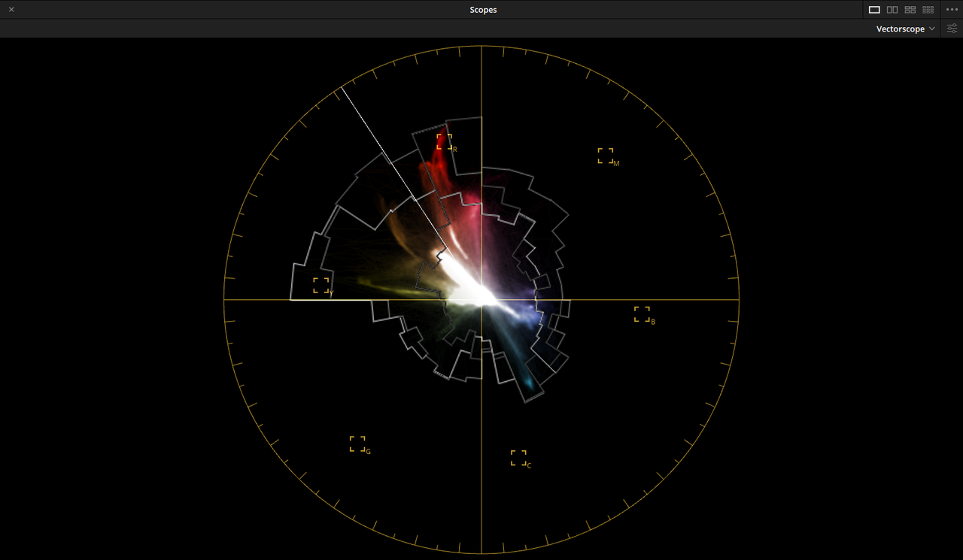Switch to nine-scope grid layout

[x=928, y=10]
